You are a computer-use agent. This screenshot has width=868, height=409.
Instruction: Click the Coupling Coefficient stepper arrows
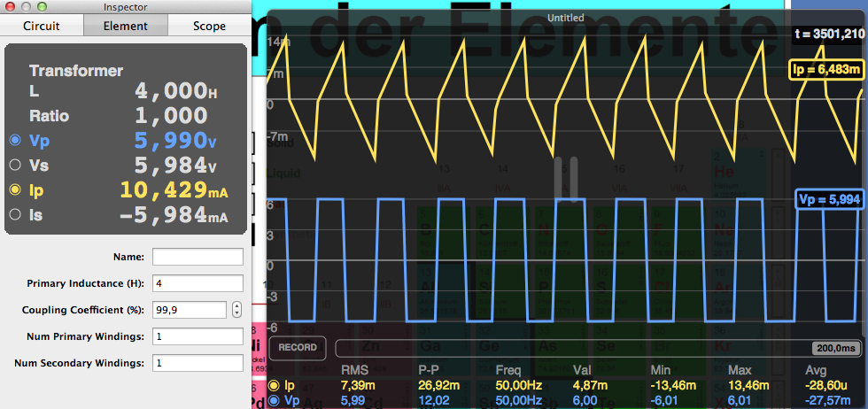[x=237, y=310]
